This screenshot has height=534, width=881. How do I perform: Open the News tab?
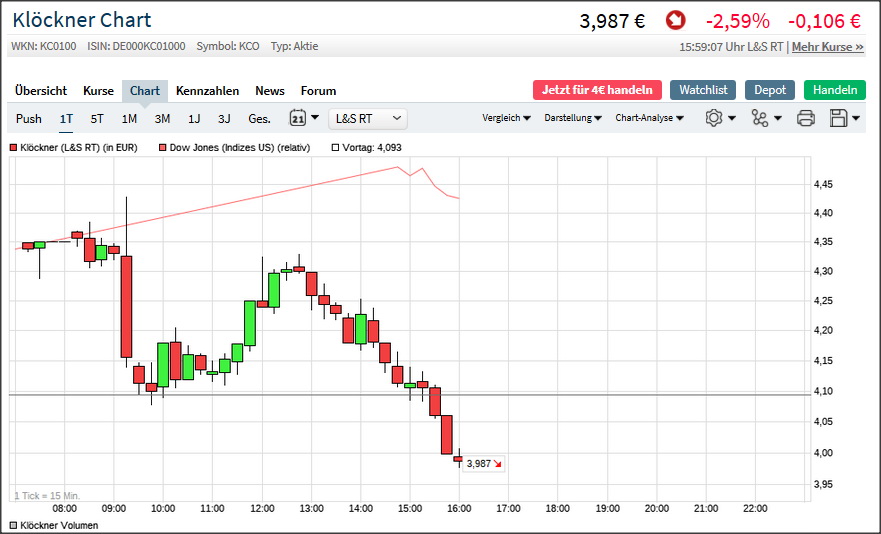[270, 90]
